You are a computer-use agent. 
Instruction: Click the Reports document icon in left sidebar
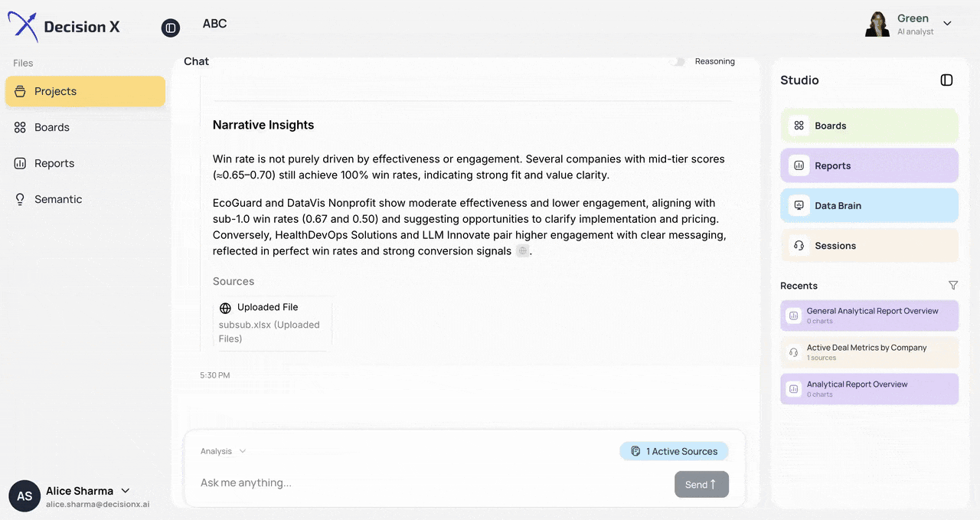point(19,163)
